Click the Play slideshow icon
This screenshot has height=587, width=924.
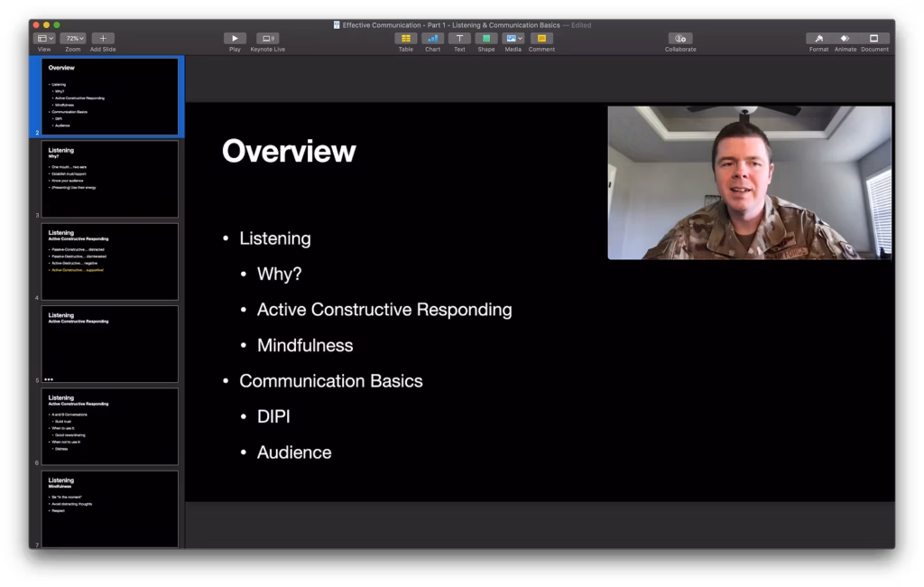(x=235, y=39)
